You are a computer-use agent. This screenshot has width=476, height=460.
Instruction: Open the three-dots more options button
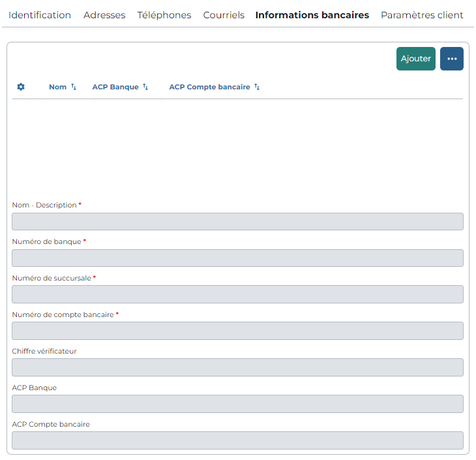click(452, 59)
